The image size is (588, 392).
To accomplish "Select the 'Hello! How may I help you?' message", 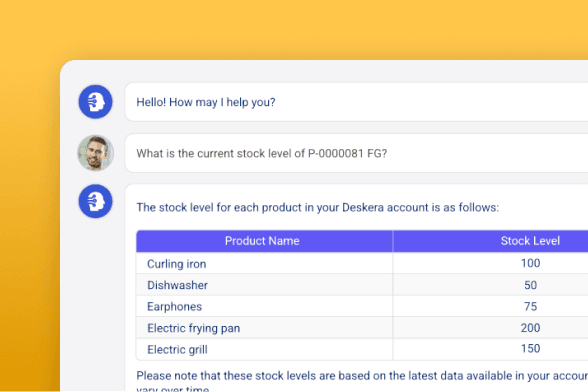I will coord(206,102).
